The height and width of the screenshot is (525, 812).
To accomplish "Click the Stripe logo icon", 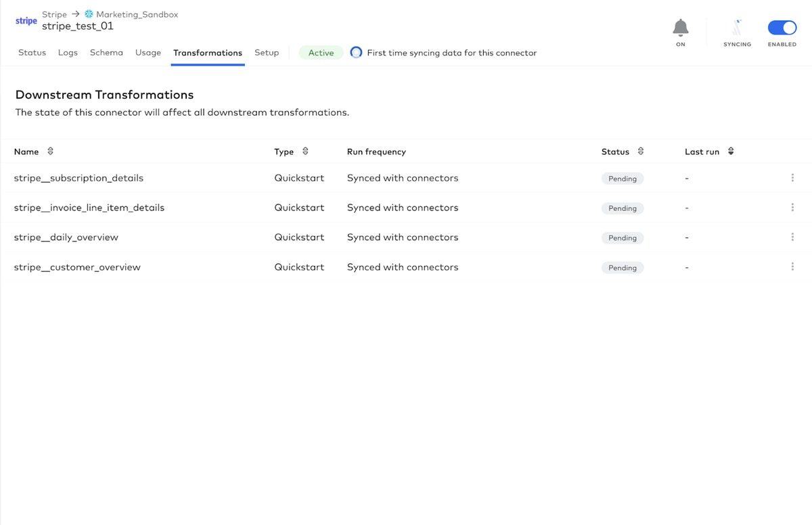I will [26, 20].
